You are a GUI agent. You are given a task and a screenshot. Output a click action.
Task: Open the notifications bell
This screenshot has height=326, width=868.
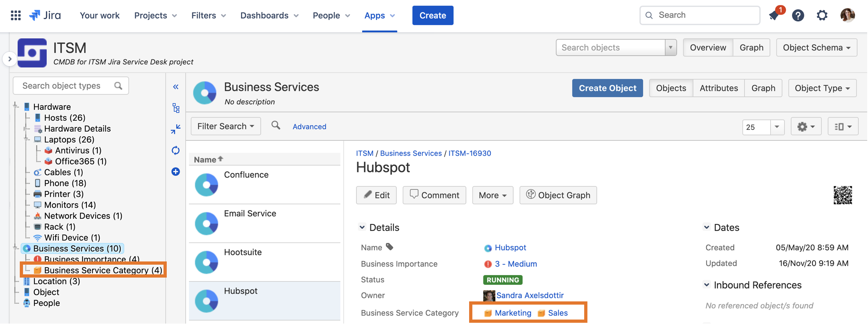pyautogui.click(x=774, y=15)
